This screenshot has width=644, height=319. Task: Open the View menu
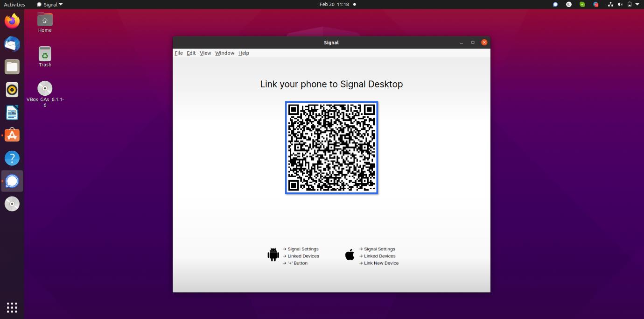pyautogui.click(x=205, y=53)
